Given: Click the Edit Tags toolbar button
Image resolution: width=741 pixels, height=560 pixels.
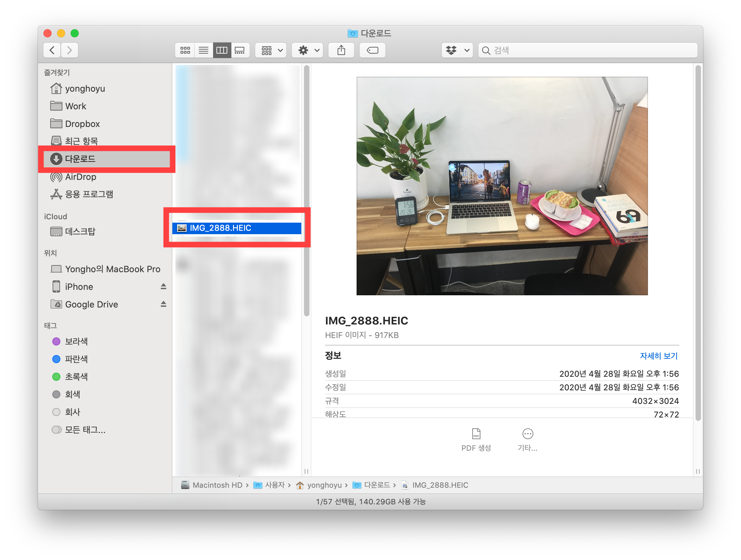Looking at the screenshot, I should point(372,50).
